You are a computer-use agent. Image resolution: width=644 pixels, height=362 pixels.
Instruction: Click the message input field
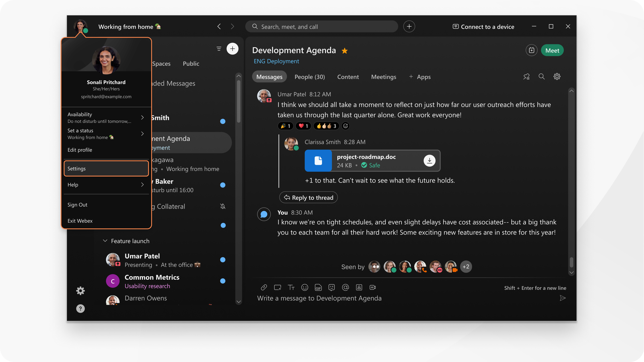407,298
